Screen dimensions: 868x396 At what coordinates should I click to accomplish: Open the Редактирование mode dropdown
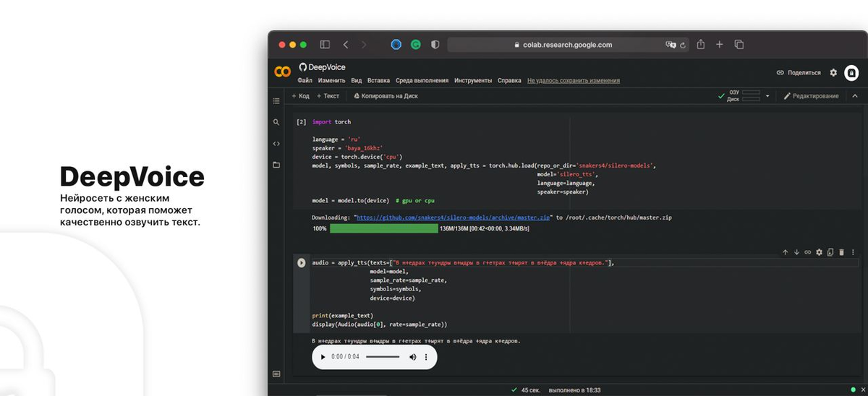coord(812,96)
